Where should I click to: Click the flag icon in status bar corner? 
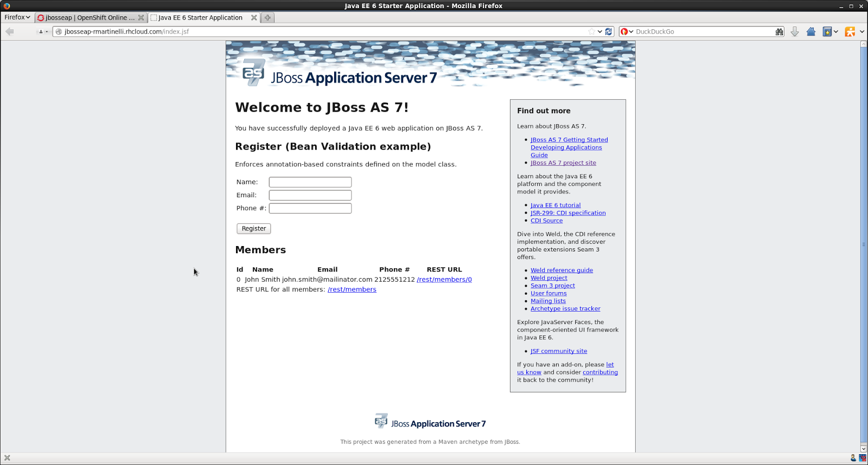863,458
